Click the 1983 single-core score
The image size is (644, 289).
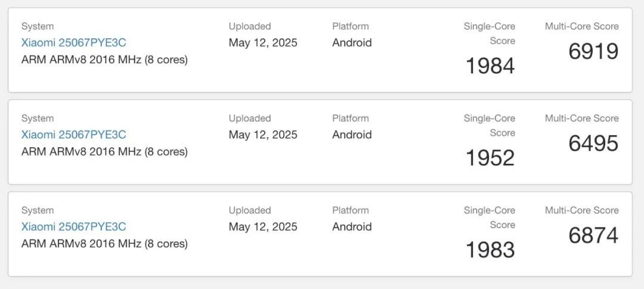[x=490, y=250]
